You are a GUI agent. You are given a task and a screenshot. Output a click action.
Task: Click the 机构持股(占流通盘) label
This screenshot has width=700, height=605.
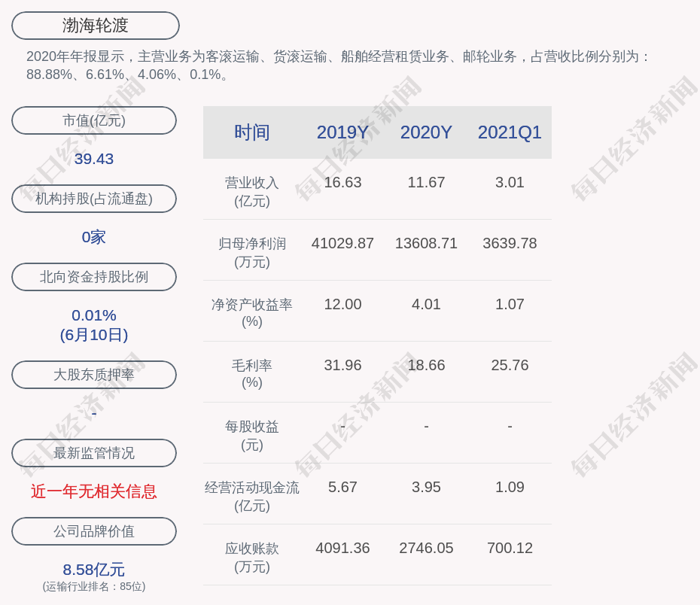coord(94,199)
